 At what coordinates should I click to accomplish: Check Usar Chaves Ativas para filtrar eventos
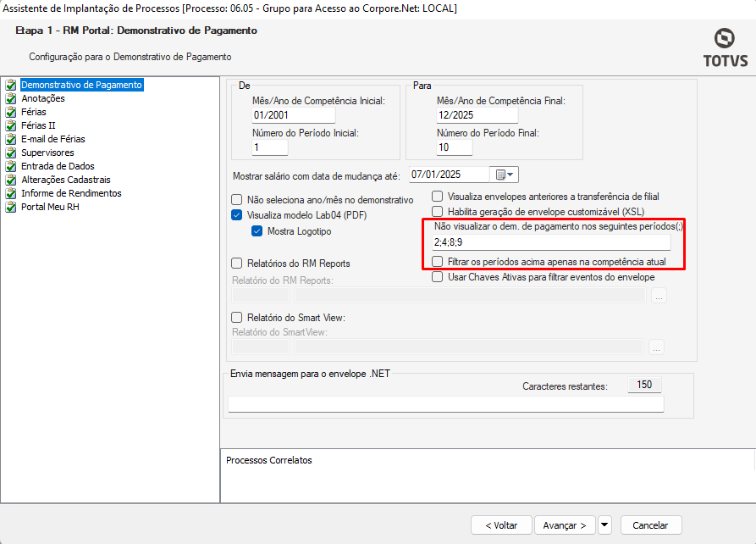[438, 276]
